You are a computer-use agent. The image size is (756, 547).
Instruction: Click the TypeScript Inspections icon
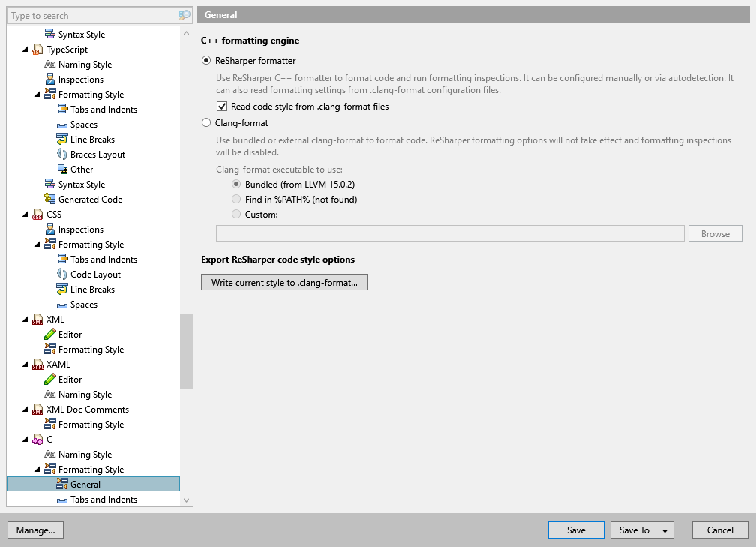point(49,79)
